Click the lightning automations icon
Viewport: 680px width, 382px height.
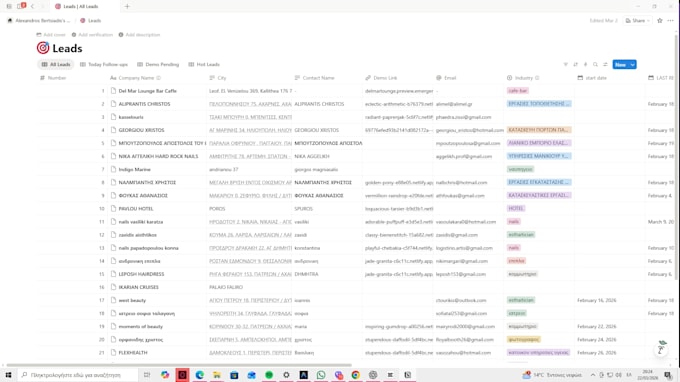tap(585, 65)
